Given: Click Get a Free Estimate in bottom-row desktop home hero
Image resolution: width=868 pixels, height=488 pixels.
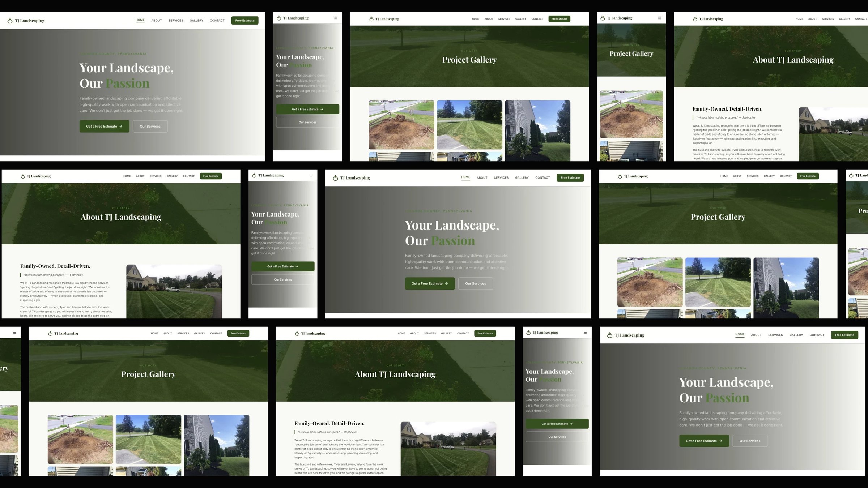Looking at the screenshot, I should 704,441.
